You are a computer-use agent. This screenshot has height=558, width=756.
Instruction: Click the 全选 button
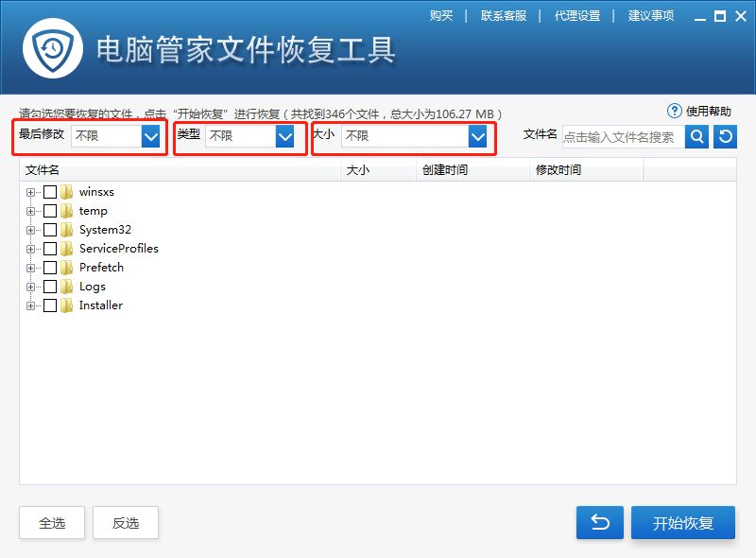(52, 522)
